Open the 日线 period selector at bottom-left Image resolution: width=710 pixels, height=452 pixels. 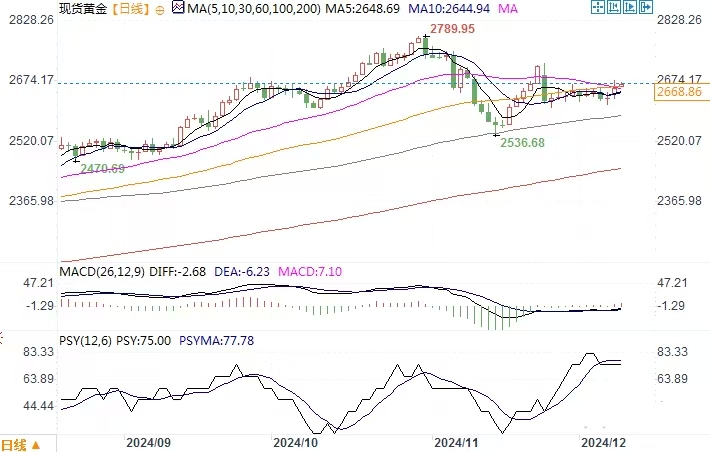pos(21,445)
